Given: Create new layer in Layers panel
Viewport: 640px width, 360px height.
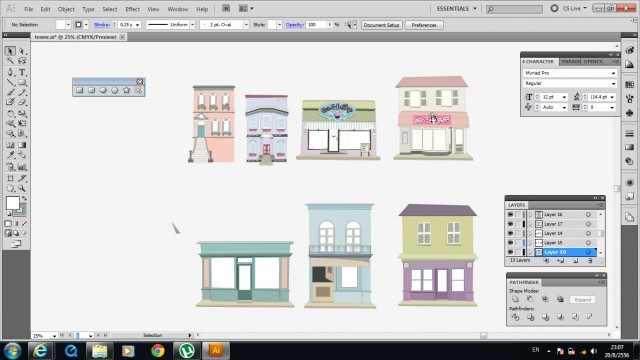Looking at the screenshot, I should click(x=576, y=260).
